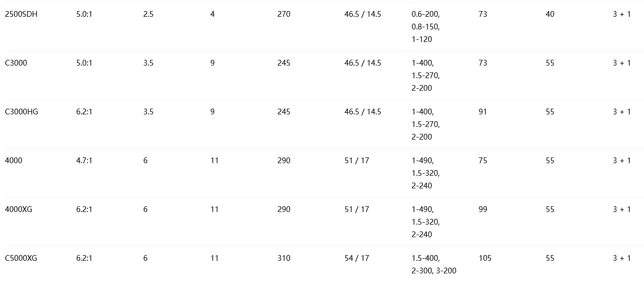This screenshot has height=286, width=644.
Task: Click the 2500SDH model name cell
Action: pyautogui.click(x=21, y=14)
